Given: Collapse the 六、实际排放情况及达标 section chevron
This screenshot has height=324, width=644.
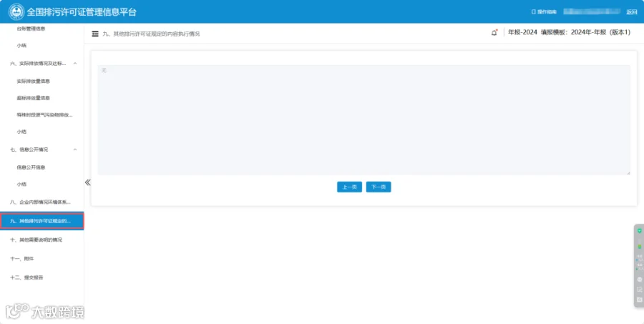Looking at the screenshot, I should [75, 63].
